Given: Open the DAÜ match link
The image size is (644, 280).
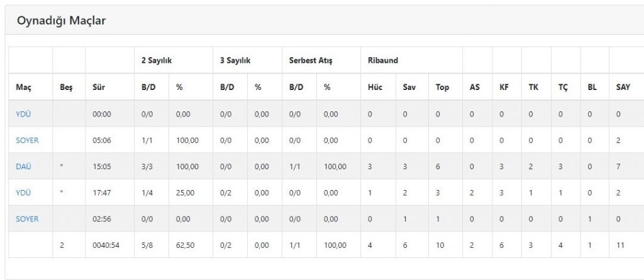Looking at the screenshot, I should tap(23, 167).
